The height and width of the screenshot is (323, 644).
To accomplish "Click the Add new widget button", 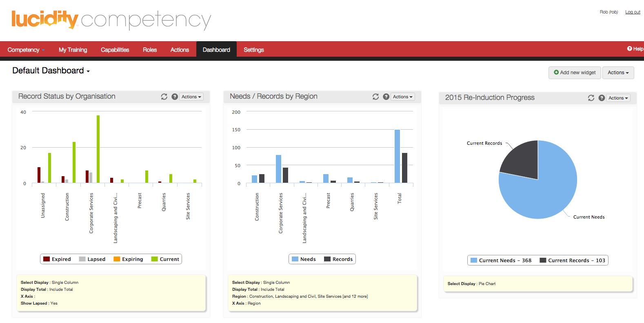I will point(575,73).
